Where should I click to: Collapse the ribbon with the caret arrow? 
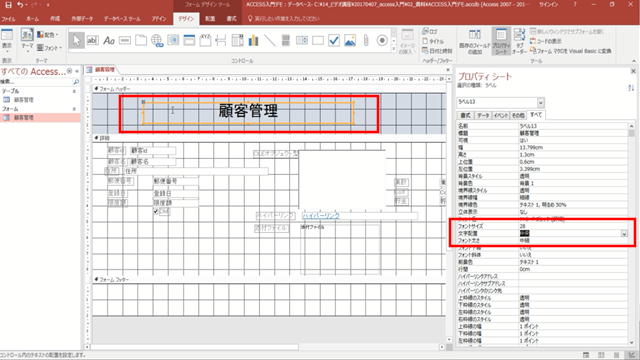pyautogui.click(x=634, y=61)
